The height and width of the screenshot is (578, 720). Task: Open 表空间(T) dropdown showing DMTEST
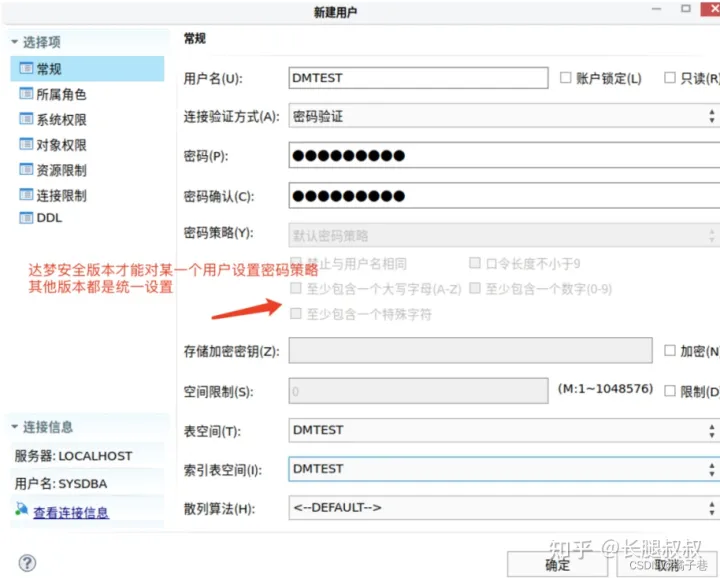(x=504, y=430)
